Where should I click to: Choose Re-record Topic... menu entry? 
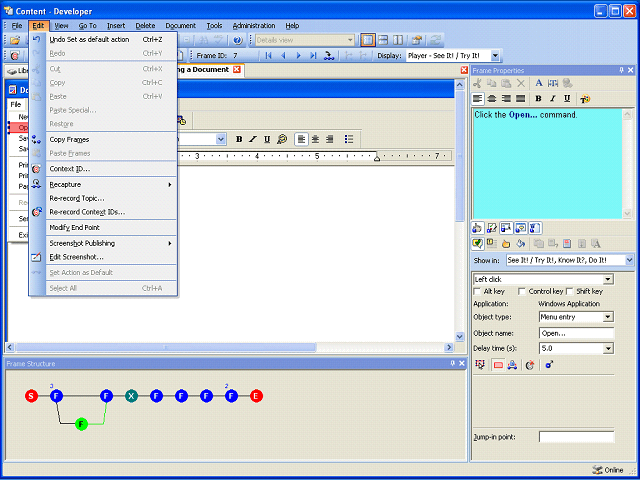103,198
